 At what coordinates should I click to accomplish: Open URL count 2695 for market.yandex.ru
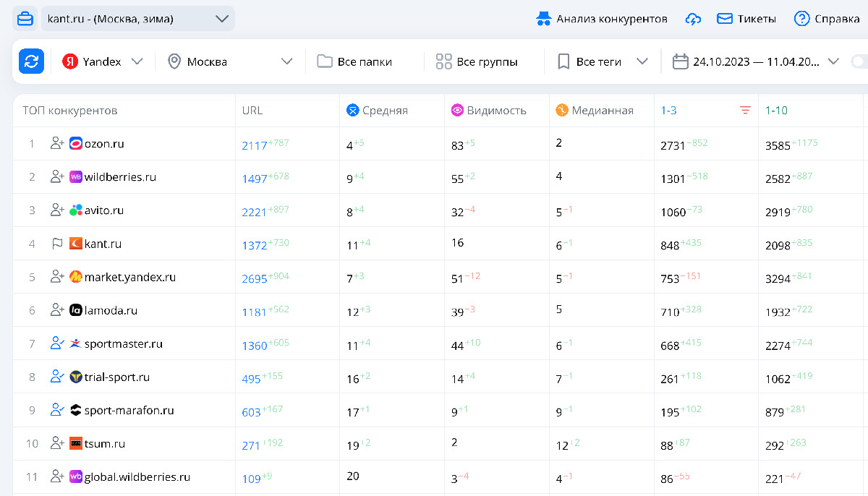[255, 278]
